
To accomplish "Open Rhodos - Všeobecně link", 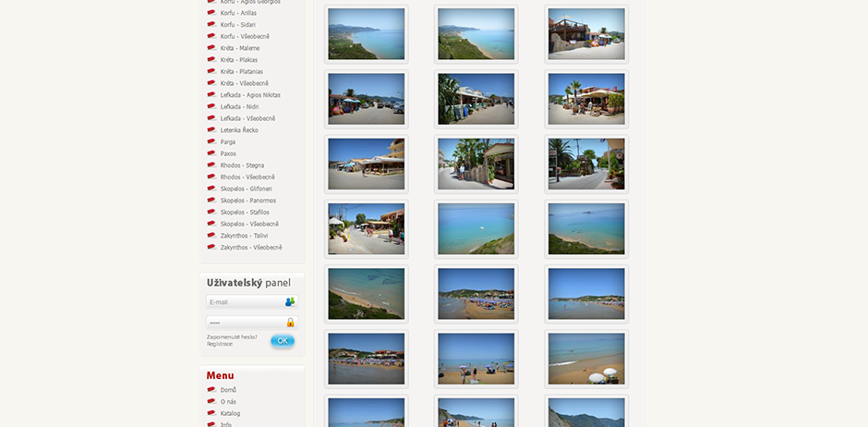I will point(247,177).
